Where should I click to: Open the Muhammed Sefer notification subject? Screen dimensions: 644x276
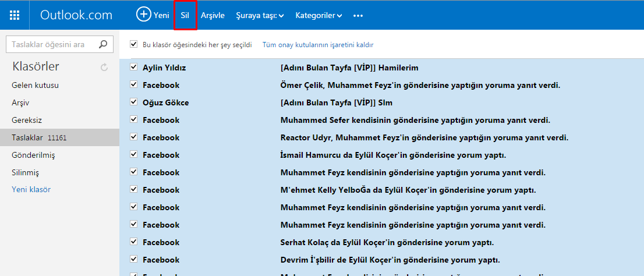[x=415, y=121]
